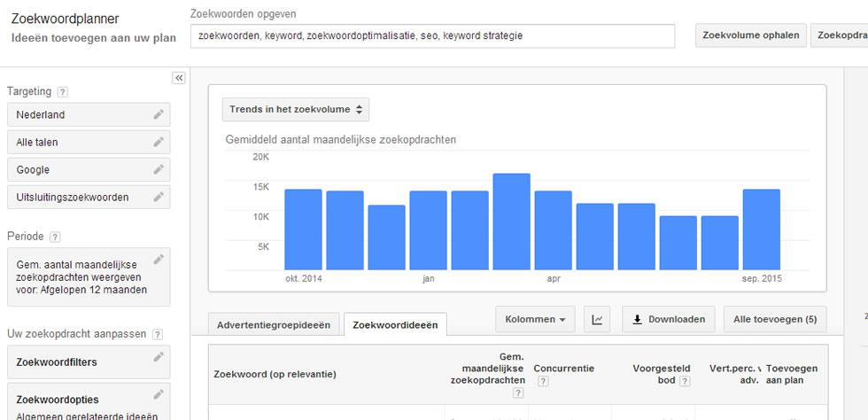Select the Google network row

point(89,169)
